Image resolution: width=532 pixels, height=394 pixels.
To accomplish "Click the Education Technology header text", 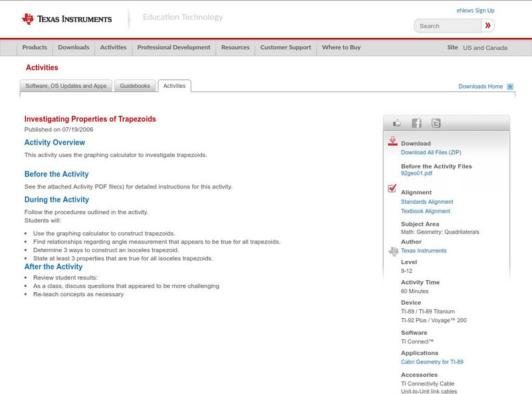I will (183, 17).
